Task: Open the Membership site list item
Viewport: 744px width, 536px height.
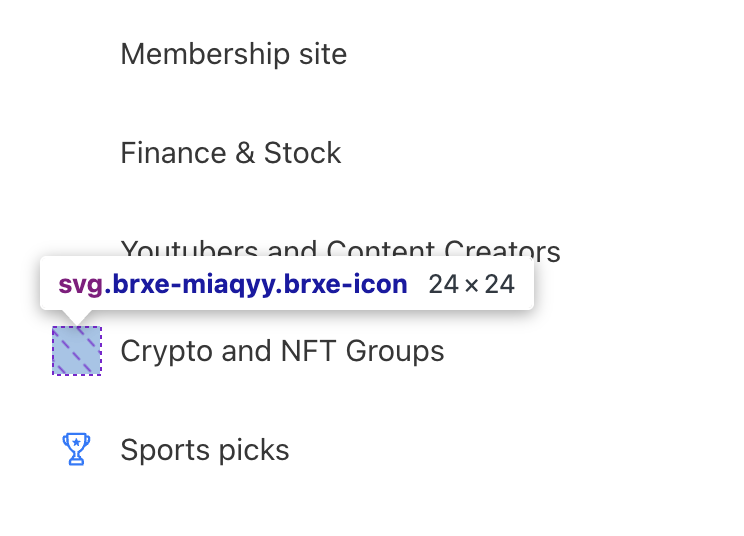Action: [x=233, y=54]
